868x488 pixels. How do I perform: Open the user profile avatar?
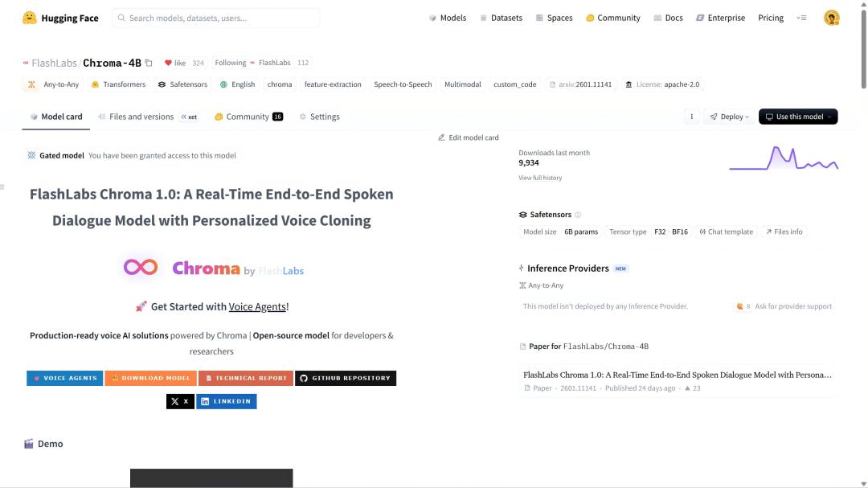click(x=832, y=18)
